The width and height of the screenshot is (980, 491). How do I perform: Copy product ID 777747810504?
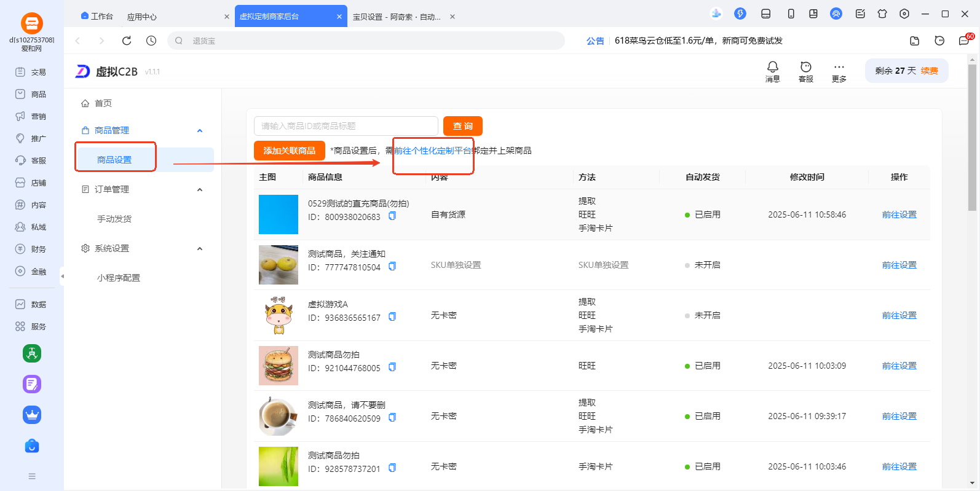click(392, 267)
